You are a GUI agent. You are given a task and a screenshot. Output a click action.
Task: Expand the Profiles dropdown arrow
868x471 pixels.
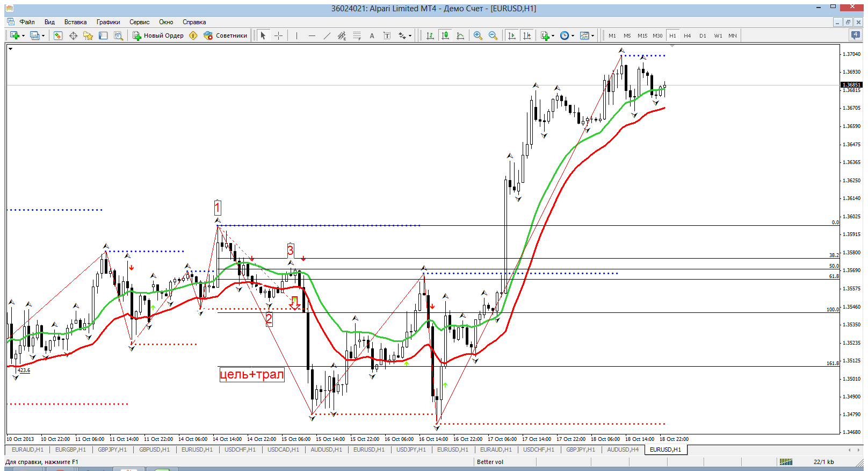43,35
